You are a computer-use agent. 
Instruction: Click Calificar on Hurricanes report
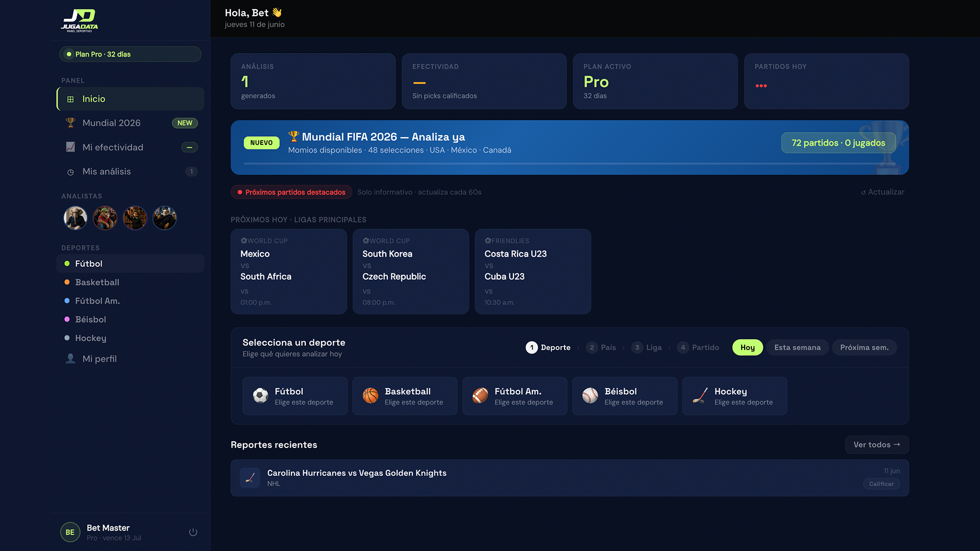(881, 484)
